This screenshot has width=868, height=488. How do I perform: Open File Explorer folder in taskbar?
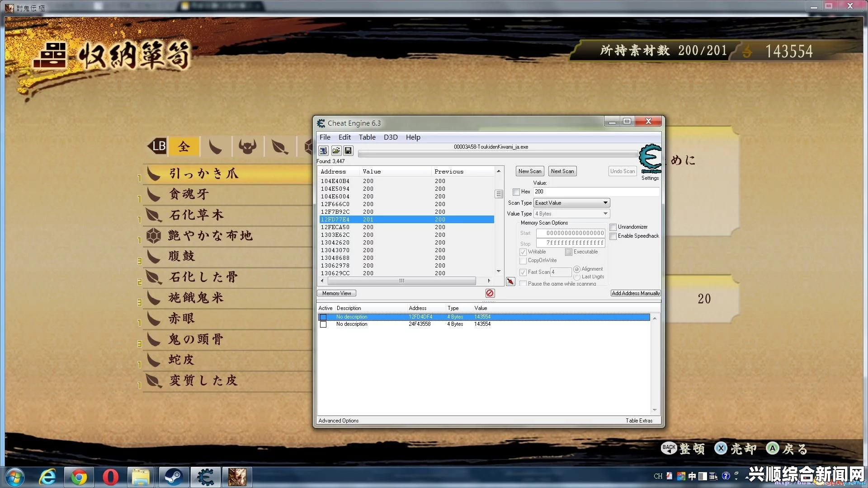pyautogui.click(x=141, y=477)
